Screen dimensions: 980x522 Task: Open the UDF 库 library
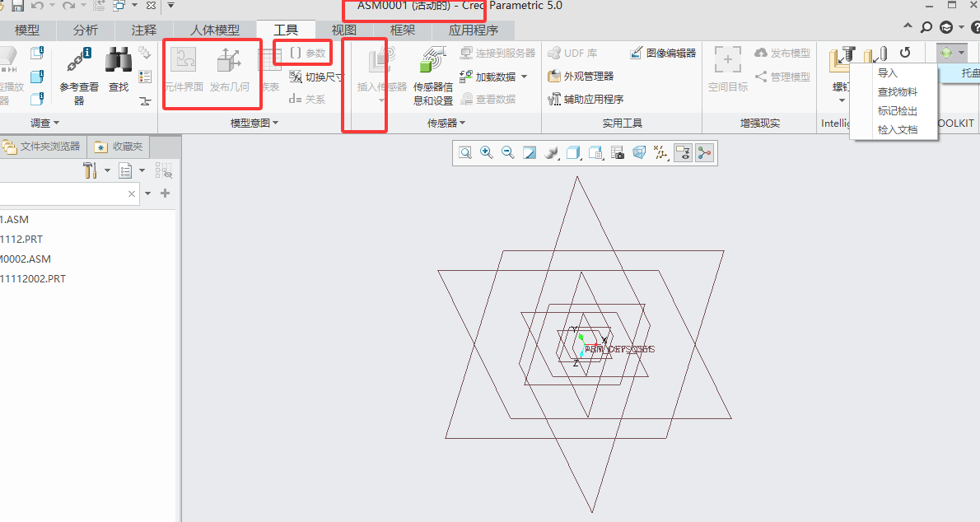572,54
